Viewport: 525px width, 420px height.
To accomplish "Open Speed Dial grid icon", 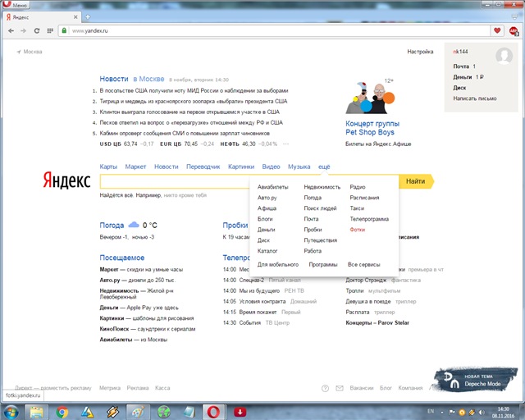I will click(x=50, y=31).
